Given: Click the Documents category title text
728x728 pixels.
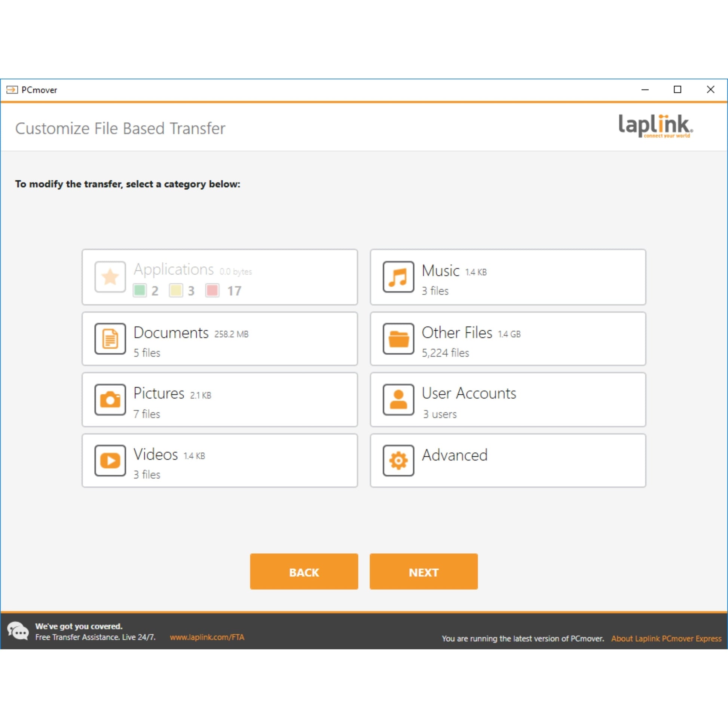Looking at the screenshot, I should (171, 333).
